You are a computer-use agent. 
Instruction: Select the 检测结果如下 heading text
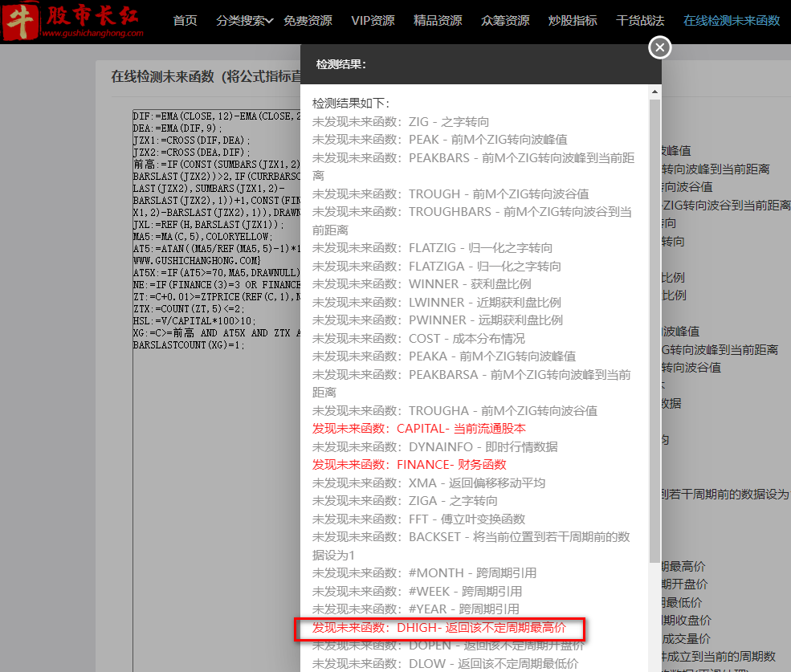click(351, 104)
